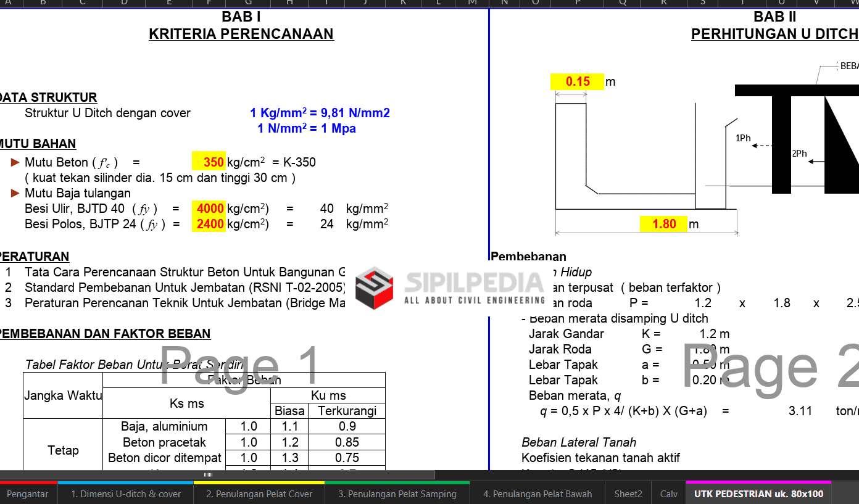Open the Sheet2 tab
The height and width of the screenshot is (504, 859).
click(x=628, y=494)
